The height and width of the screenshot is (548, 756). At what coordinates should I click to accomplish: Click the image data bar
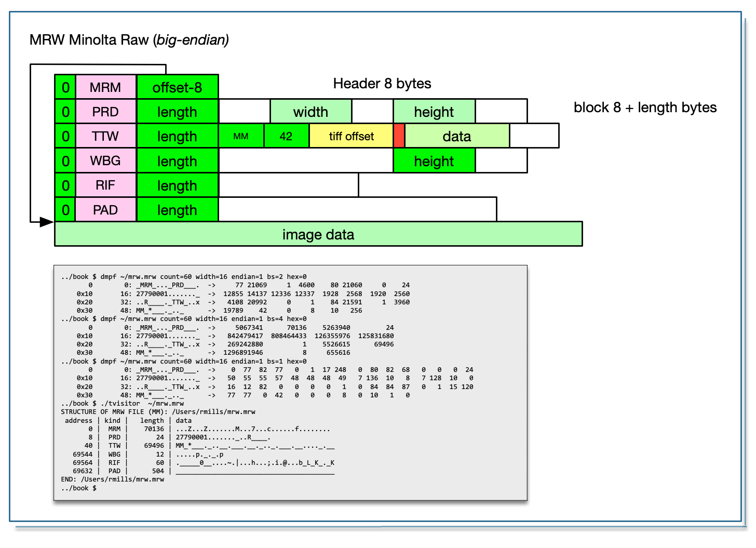tap(318, 234)
